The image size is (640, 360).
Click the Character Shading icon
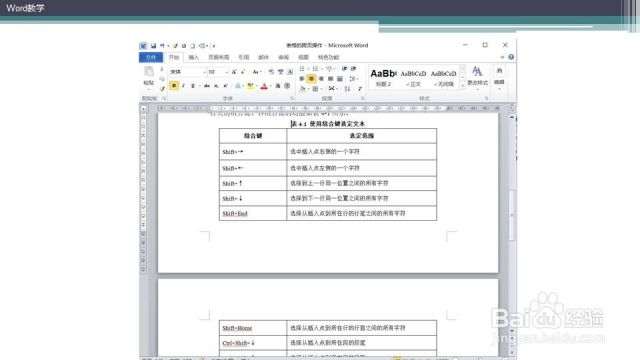point(278,86)
